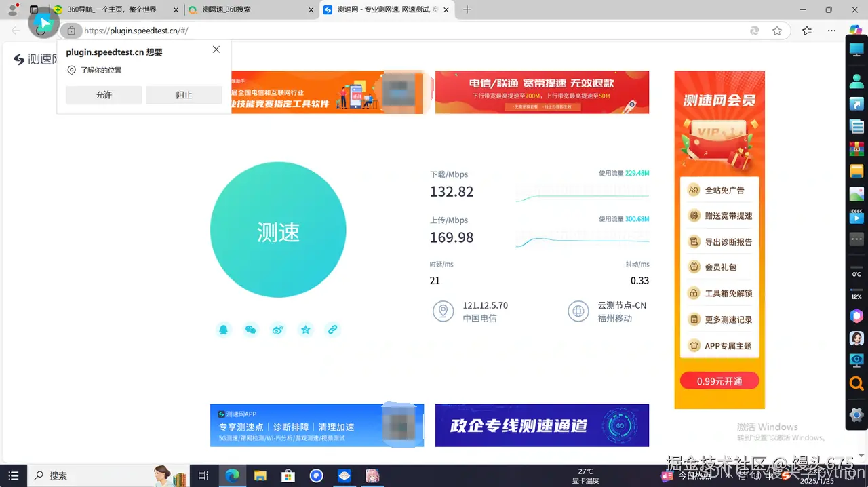Screen dimensions: 868x487
Task: Click the star icon below the speed dial
Action: (x=305, y=330)
